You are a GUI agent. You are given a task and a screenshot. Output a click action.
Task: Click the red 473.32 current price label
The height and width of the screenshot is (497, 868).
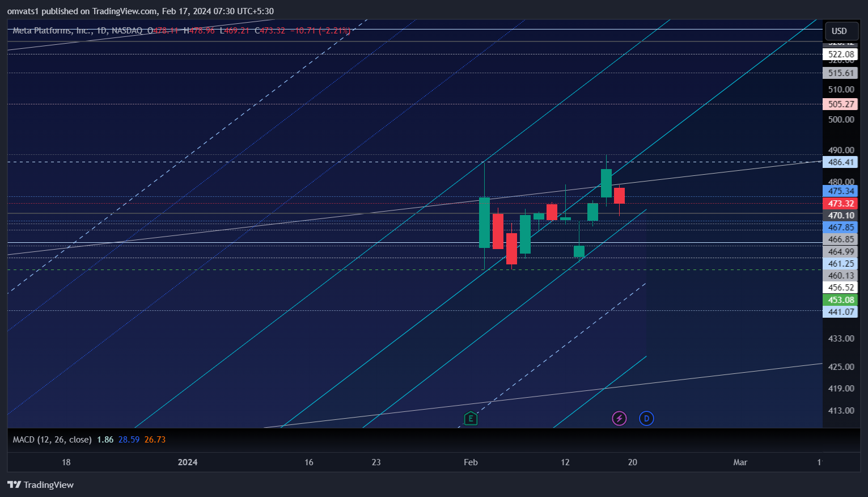coord(841,204)
